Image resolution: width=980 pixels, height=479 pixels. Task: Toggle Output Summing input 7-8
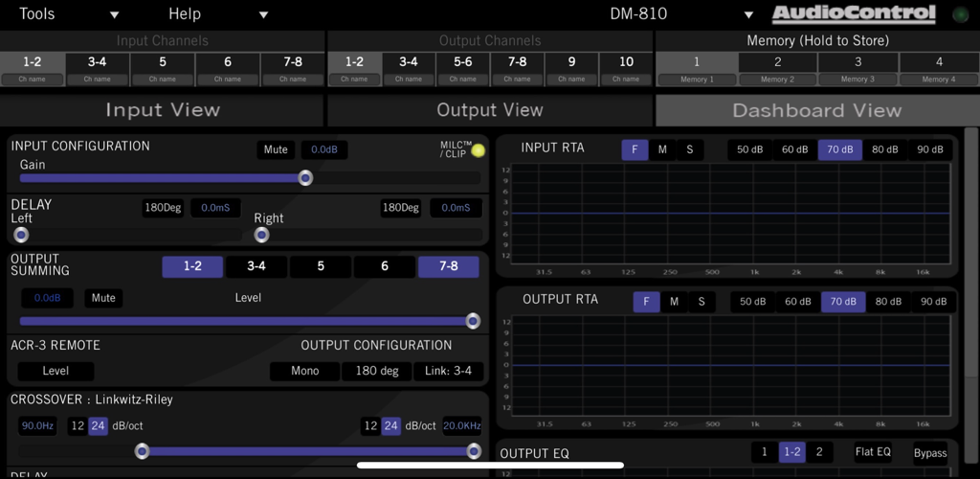[449, 266]
